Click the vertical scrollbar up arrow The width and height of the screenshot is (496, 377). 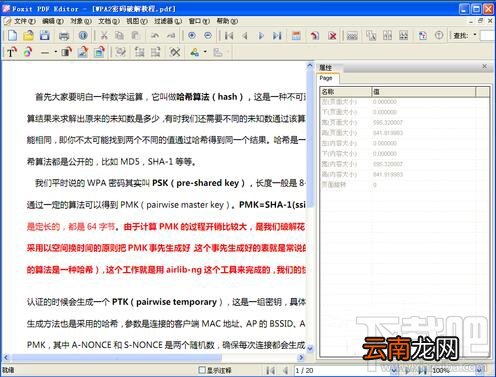tap(310, 66)
